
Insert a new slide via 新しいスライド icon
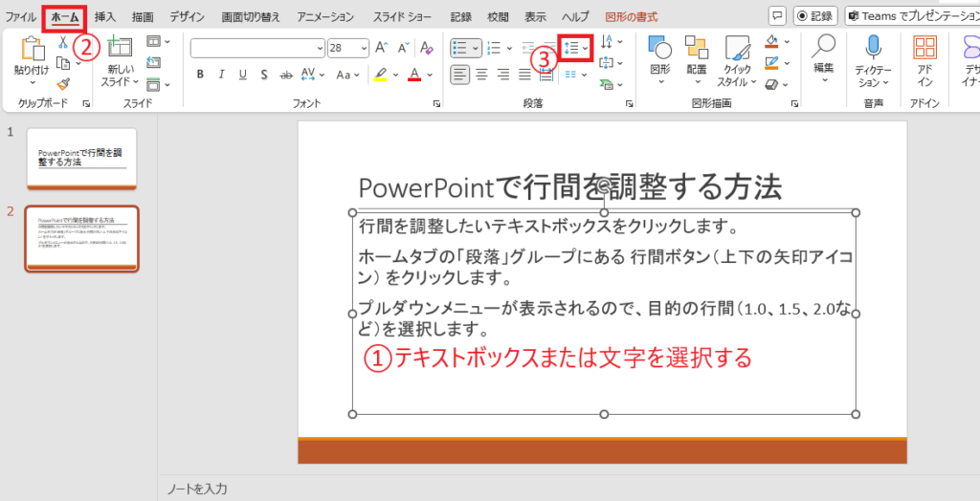click(120, 48)
